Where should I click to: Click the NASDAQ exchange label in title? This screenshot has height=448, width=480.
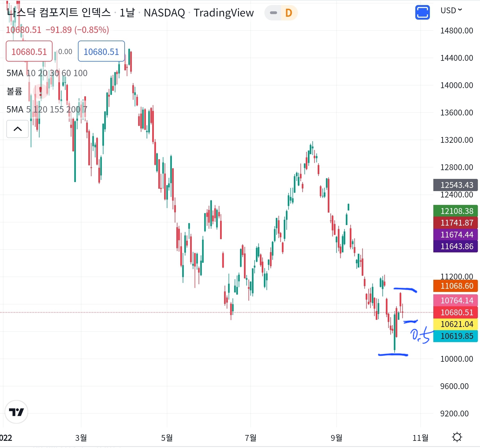coord(164,13)
